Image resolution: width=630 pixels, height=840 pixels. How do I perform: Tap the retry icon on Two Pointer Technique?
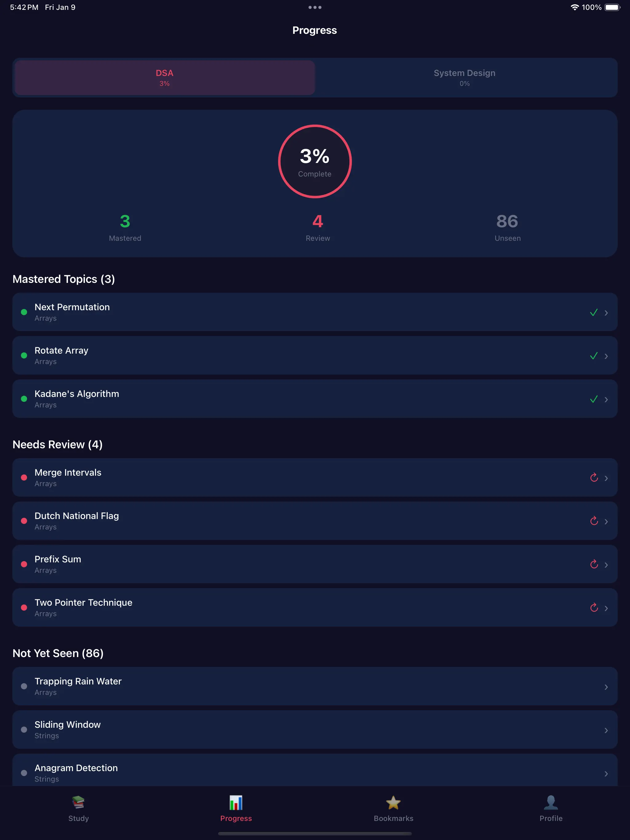pos(594,608)
